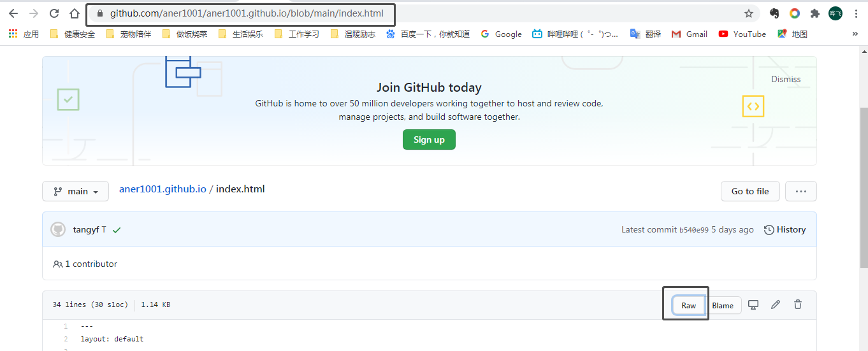
Task: Open the Chrome profile avatar
Action: point(835,13)
